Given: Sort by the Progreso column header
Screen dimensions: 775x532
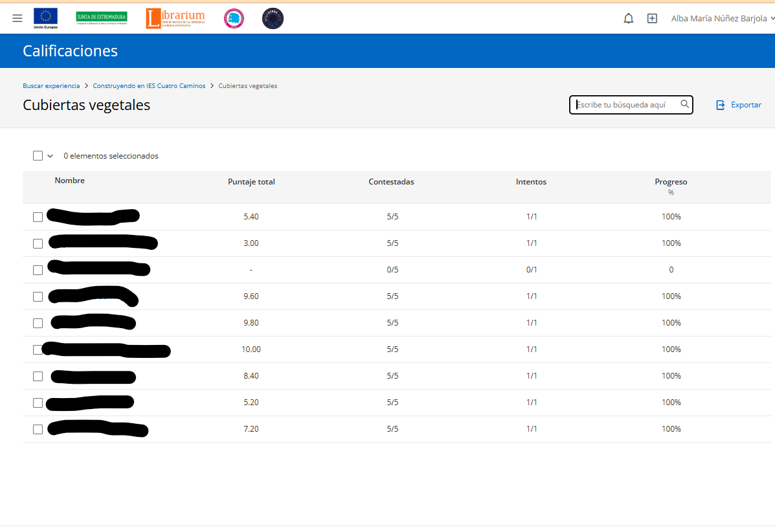Looking at the screenshot, I should pyautogui.click(x=671, y=182).
